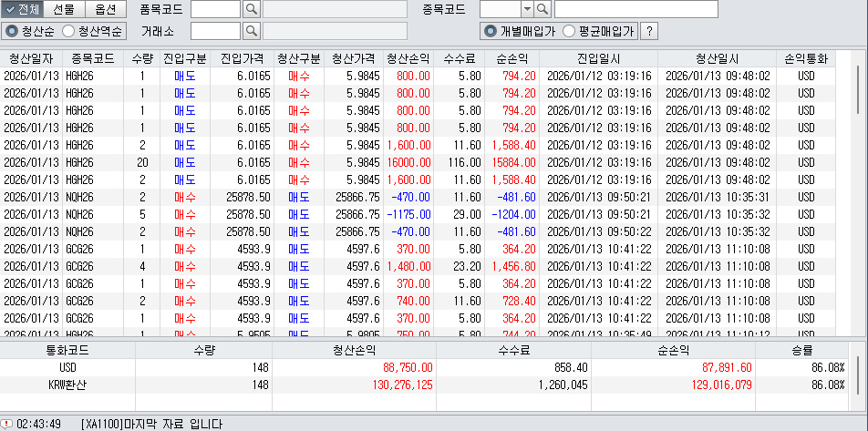Open the 종목코드 dropdown arrow
This screenshot has width=868, height=431.
tap(527, 9)
